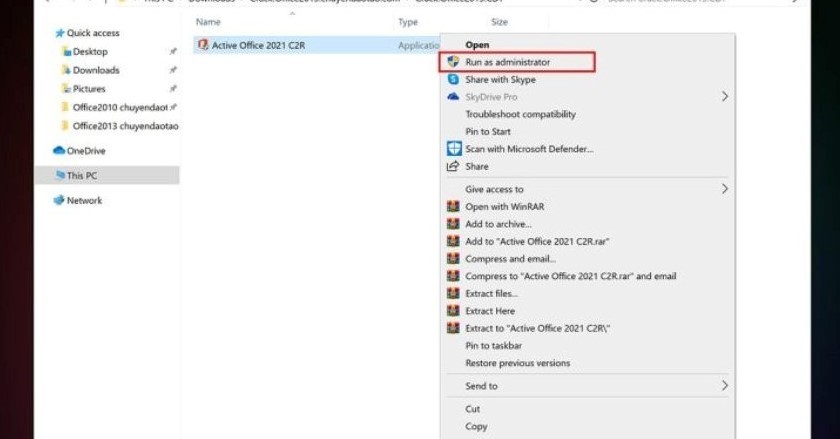The image size is (840, 439).
Task: Choose Give access to
Action: click(x=494, y=189)
